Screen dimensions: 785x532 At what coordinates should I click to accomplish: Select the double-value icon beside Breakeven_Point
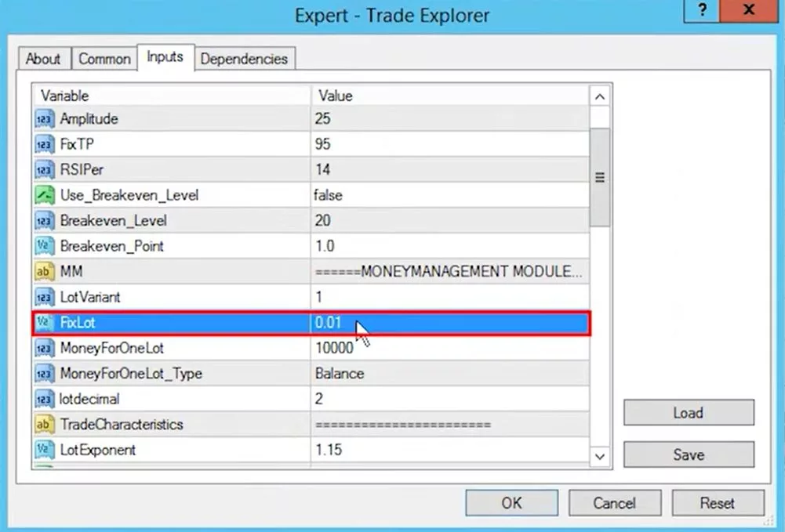click(x=44, y=246)
